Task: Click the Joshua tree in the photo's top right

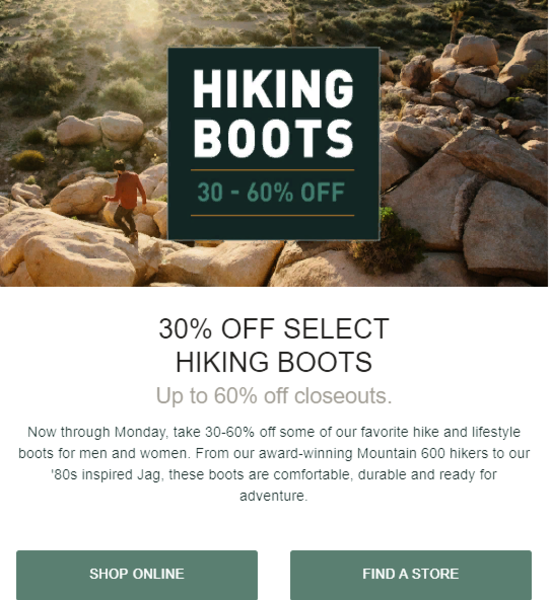Action: (x=457, y=19)
